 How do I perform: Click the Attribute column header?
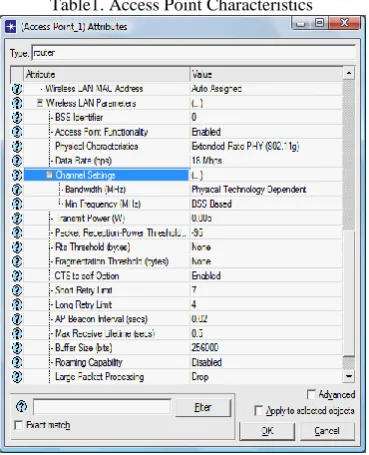[x=107, y=74]
